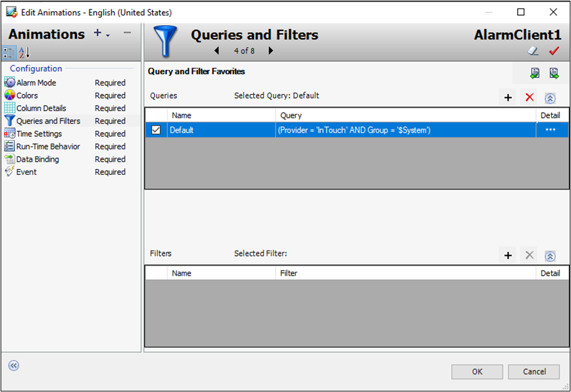Sort animations alphabetically
The height and width of the screenshot is (392, 571).
[x=24, y=51]
